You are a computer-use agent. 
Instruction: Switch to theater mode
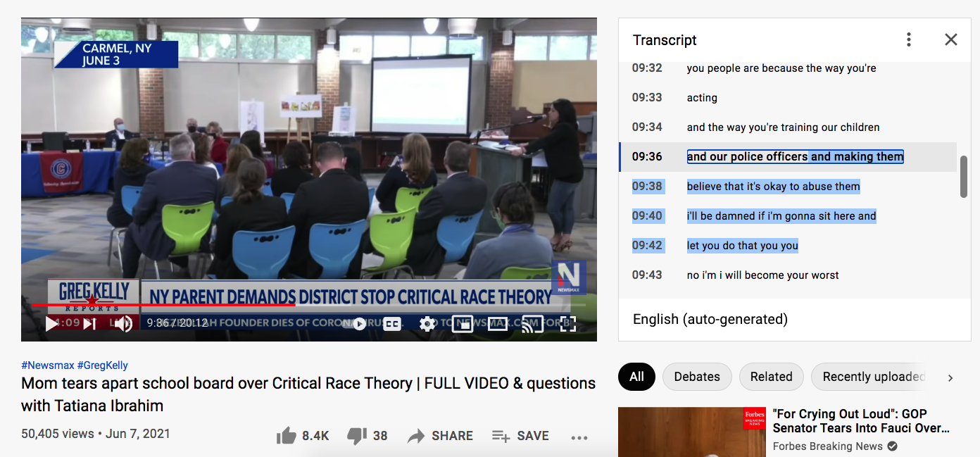tap(498, 324)
